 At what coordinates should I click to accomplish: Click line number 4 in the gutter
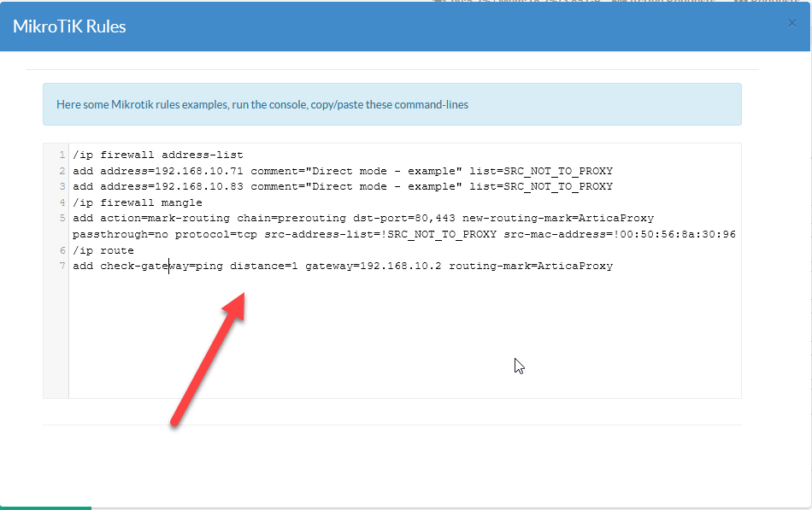point(62,202)
